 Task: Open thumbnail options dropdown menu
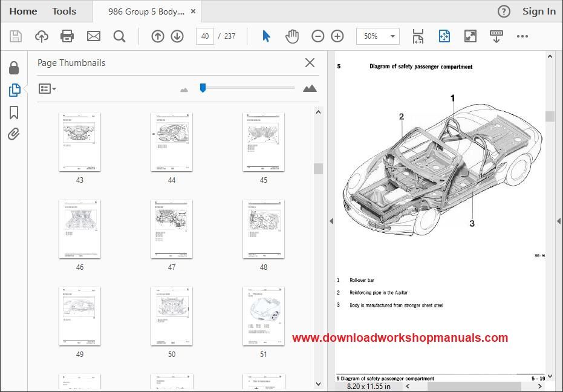click(x=47, y=89)
